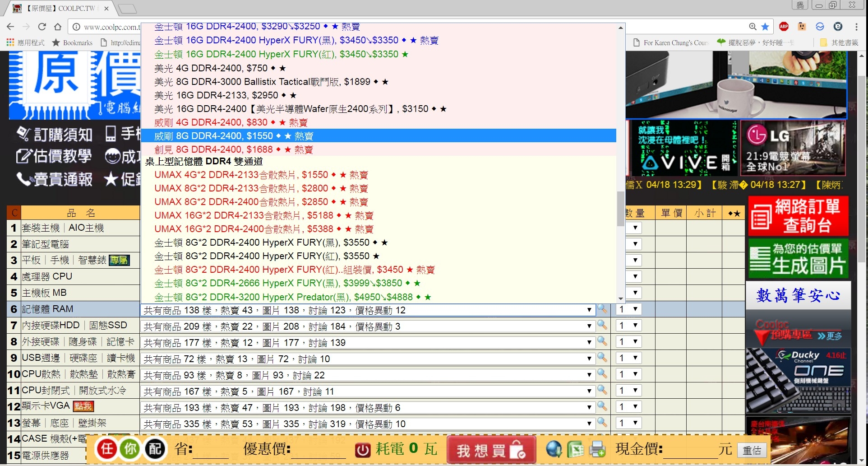Click the black 配 circle icon
Viewport: 868px width, 466px height.
click(155, 449)
